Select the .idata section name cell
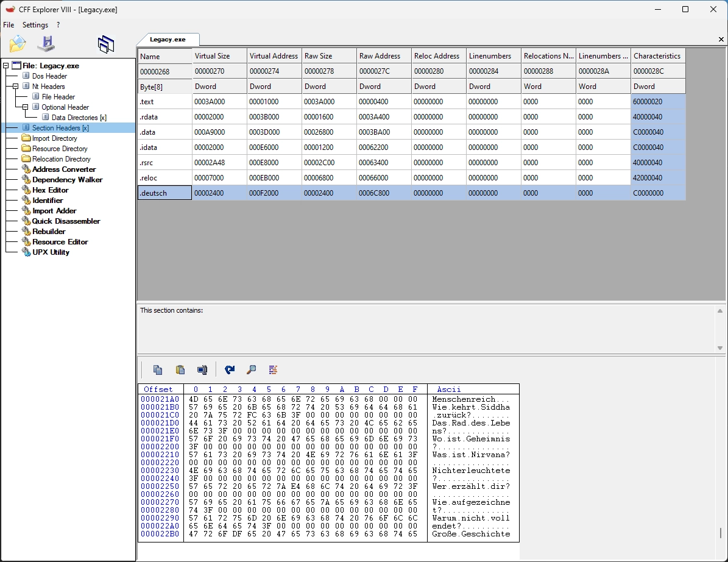The width and height of the screenshot is (728, 562). pyautogui.click(x=165, y=148)
